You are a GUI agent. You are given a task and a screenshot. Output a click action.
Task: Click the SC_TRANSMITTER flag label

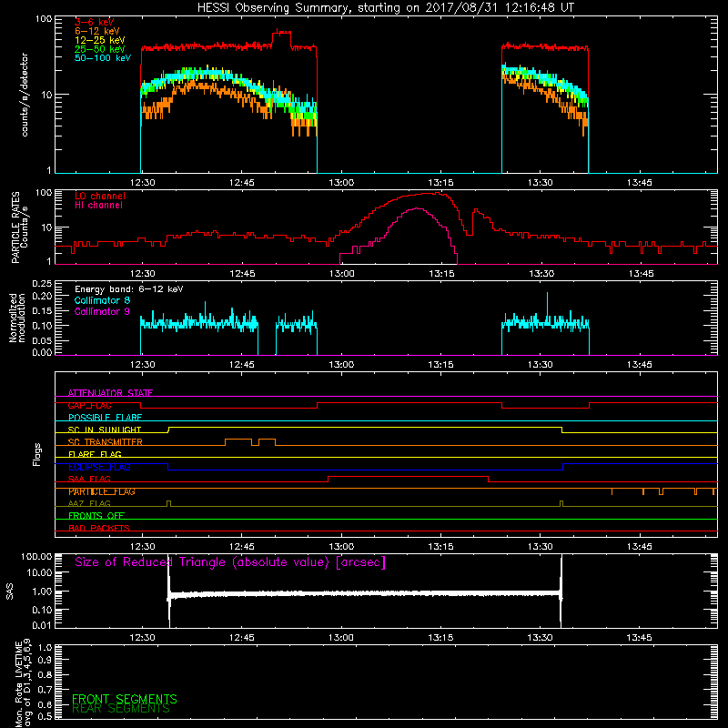(x=105, y=442)
